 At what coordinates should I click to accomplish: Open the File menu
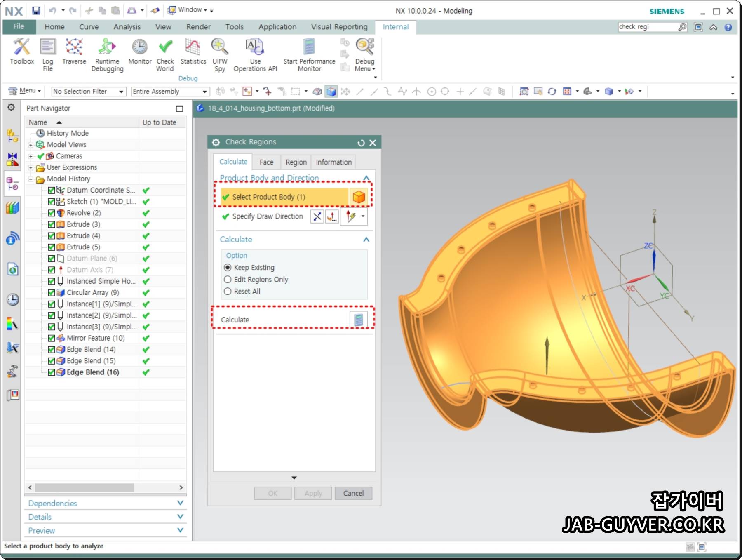point(19,26)
